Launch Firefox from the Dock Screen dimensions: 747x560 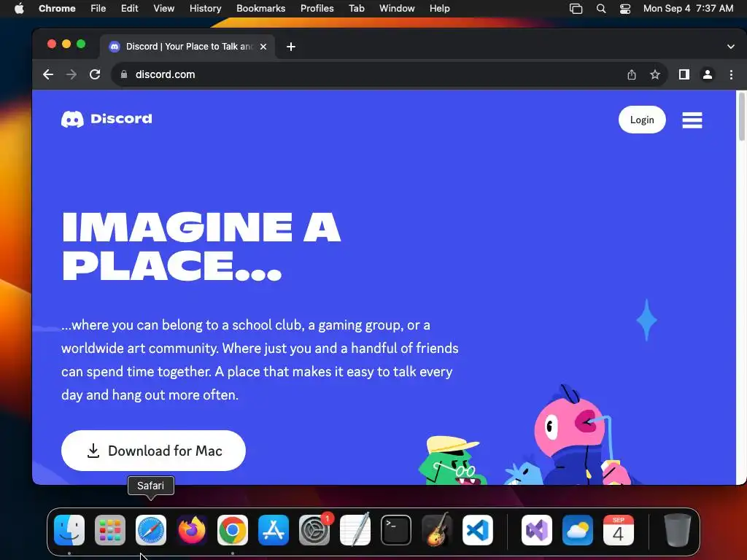click(x=192, y=530)
